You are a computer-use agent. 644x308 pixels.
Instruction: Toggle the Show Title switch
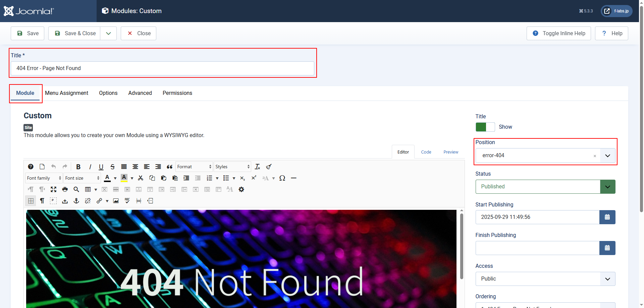[x=485, y=127]
